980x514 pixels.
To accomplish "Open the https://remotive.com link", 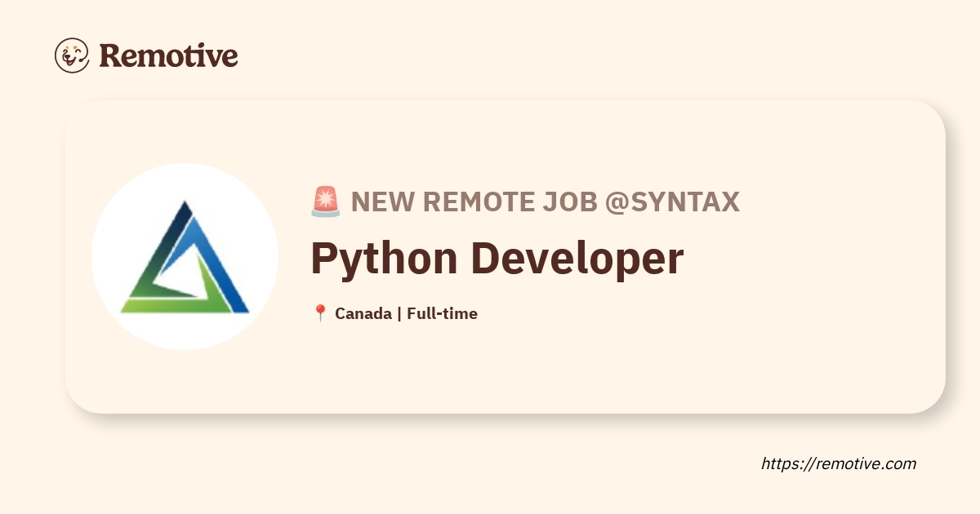I will pyautogui.click(x=839, y=463).
